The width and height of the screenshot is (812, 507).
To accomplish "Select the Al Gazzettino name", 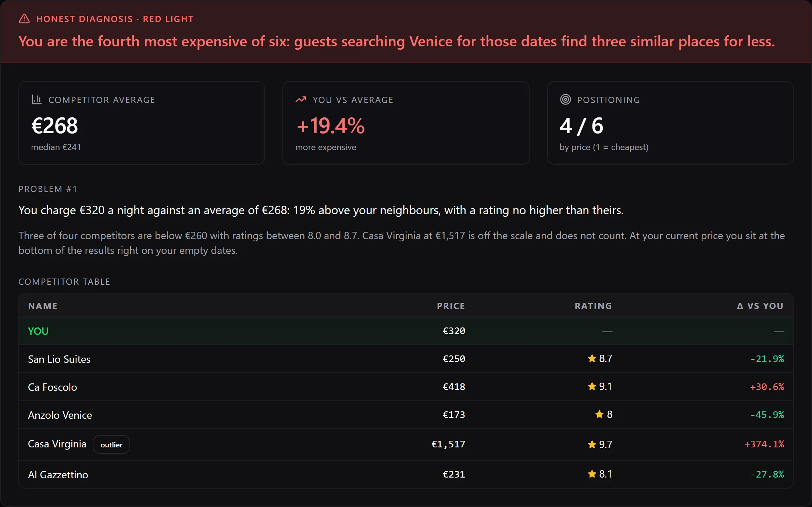I will (58, 475).
